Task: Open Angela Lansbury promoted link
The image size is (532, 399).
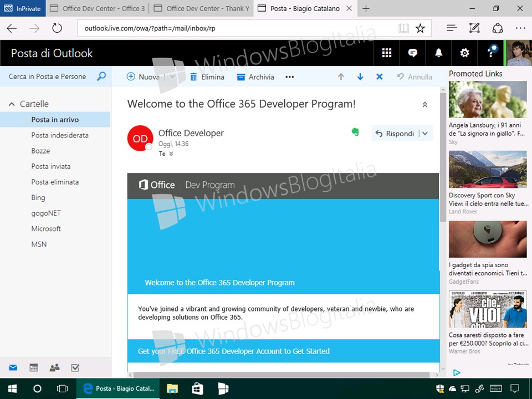Action: click(x=487, y=129)
